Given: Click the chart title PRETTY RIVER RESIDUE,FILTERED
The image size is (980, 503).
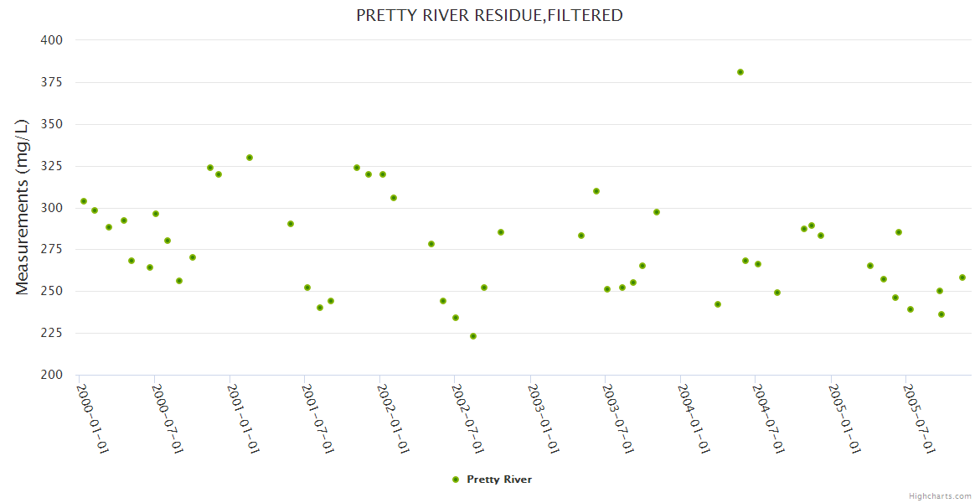Looking at the screenshot, I should [x=489, y=15].
